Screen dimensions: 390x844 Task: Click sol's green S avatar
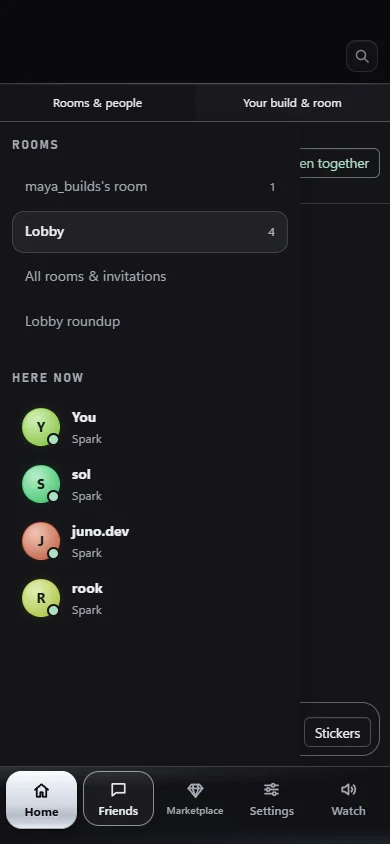click(41, 484)
